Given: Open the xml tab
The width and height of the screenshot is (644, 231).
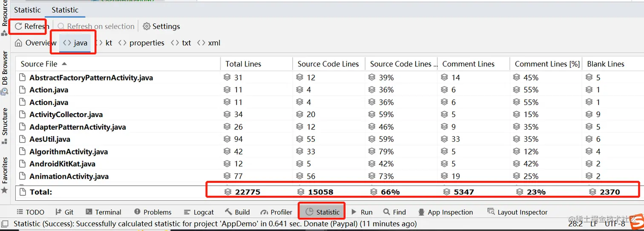Looking at the screenshot, I should click(209, 43).
